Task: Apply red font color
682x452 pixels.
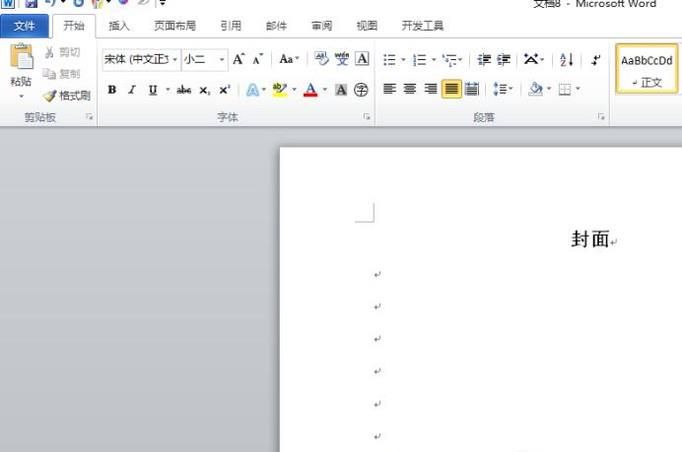Action: 311,90
